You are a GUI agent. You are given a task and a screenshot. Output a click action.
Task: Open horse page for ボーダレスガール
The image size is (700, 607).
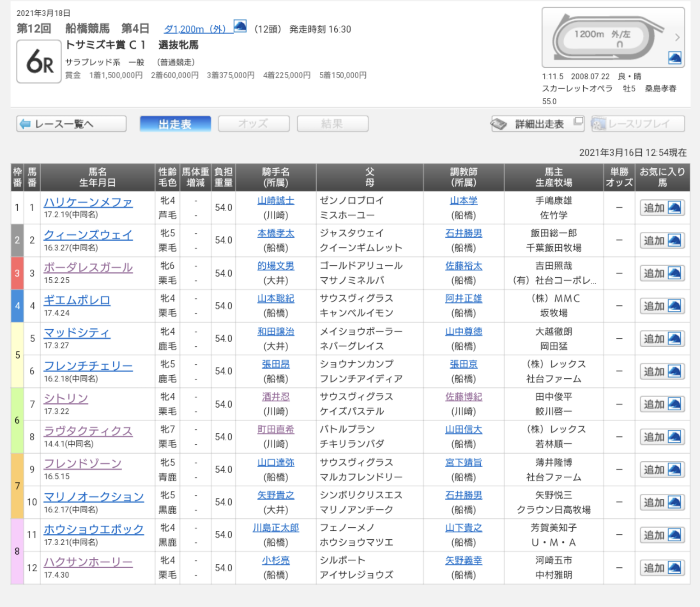point(88,268)
